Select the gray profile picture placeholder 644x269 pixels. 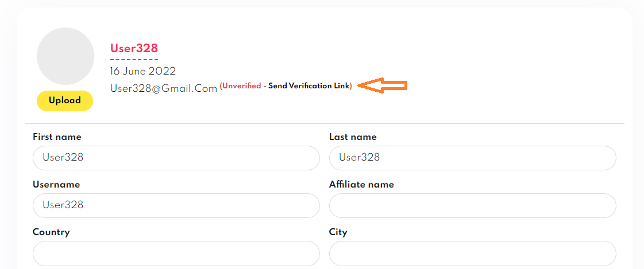[x=65, y=56]
